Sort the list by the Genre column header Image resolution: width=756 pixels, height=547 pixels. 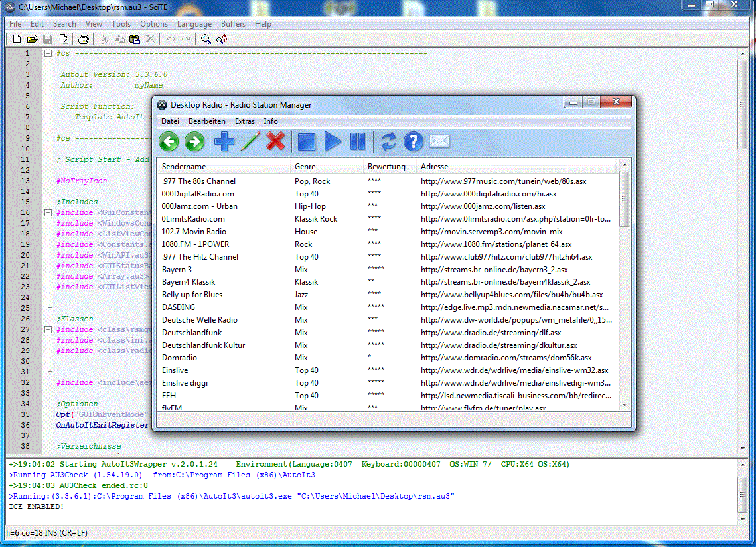click(x=305, y=167)
